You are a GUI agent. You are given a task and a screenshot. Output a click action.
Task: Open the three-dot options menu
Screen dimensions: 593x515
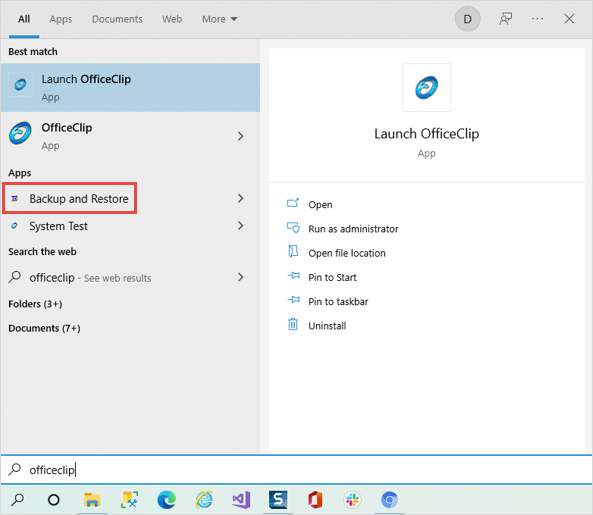click(537, 19)
